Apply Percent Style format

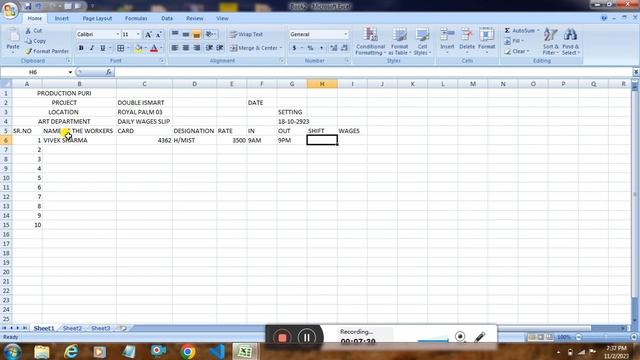point(311,48)
